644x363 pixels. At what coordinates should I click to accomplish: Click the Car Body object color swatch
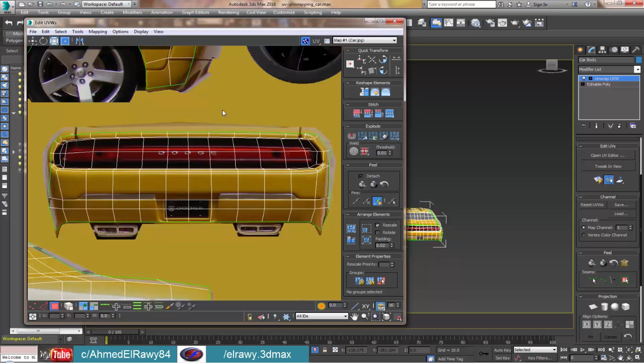pos(639,60)
